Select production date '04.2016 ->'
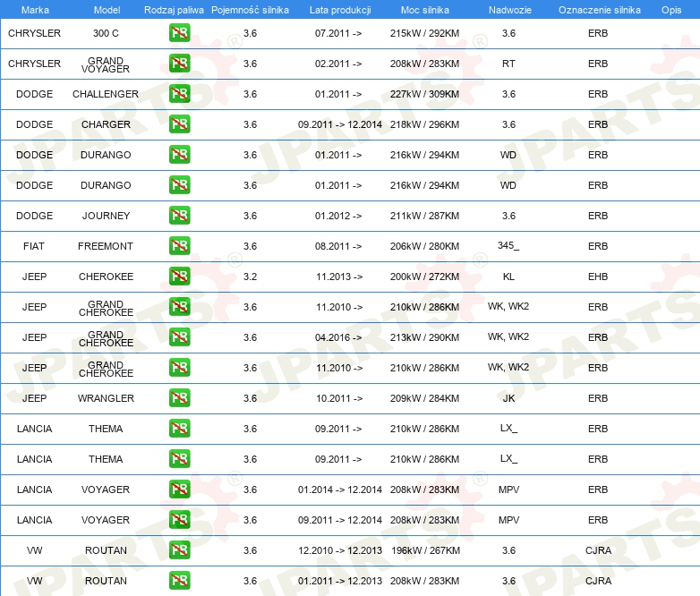This screenshot has width=700, height=596. [x=338, y=337]
